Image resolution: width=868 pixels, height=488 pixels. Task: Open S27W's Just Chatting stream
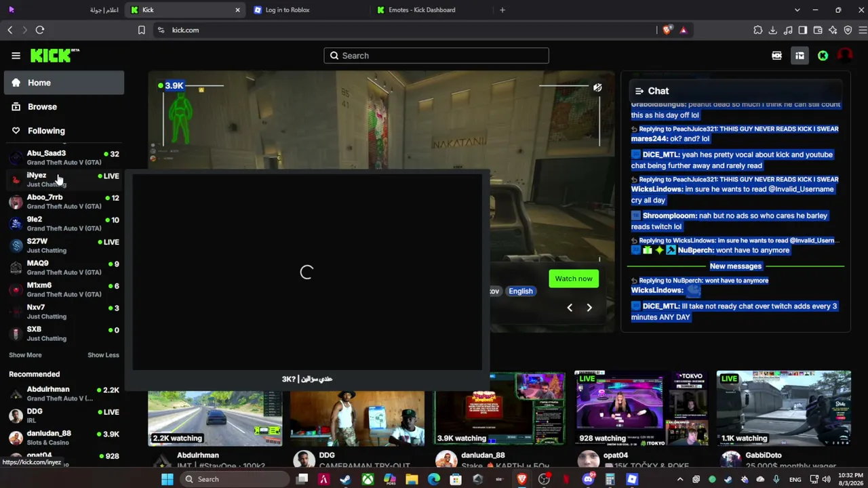point(64,245)
